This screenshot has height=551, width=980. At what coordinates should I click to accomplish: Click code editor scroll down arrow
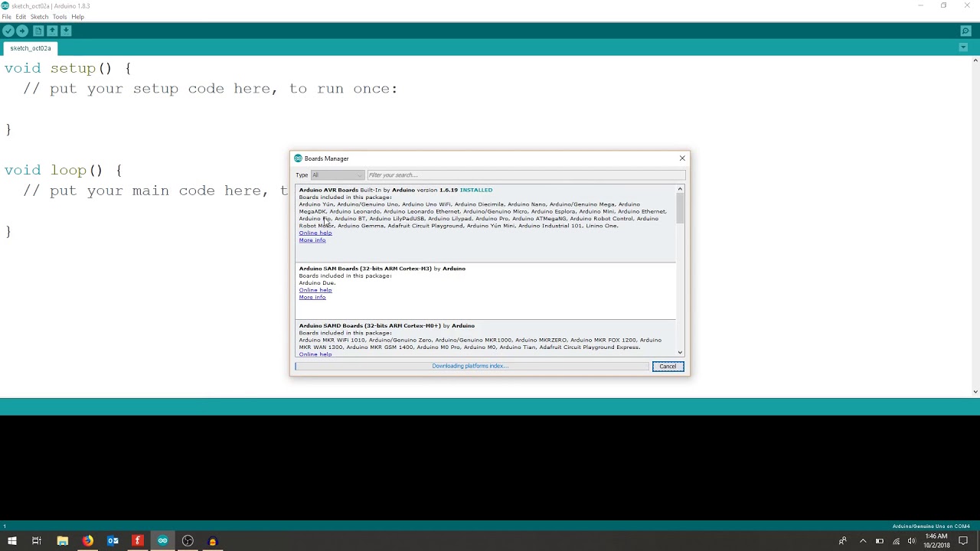(975, 392)
